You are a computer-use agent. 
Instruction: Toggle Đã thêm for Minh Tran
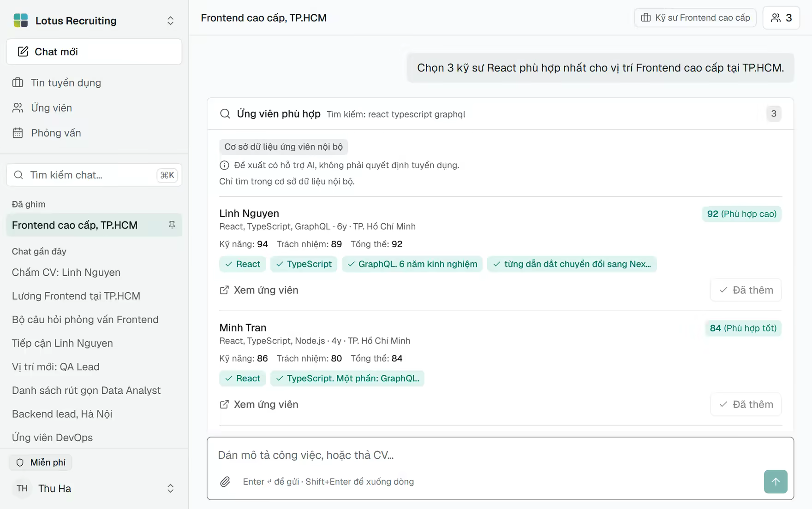pyautogui.click(x=746, y=404)
